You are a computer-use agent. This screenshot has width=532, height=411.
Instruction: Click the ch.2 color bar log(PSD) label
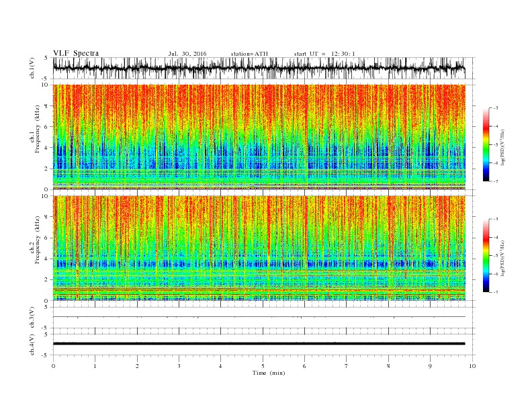coord(502,259)
